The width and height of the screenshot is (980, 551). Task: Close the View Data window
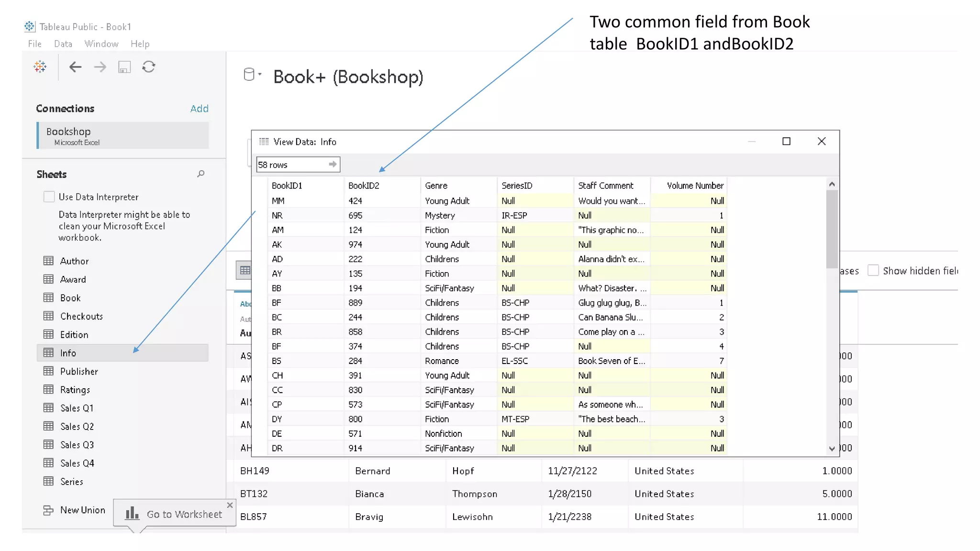tap(822, 141)
